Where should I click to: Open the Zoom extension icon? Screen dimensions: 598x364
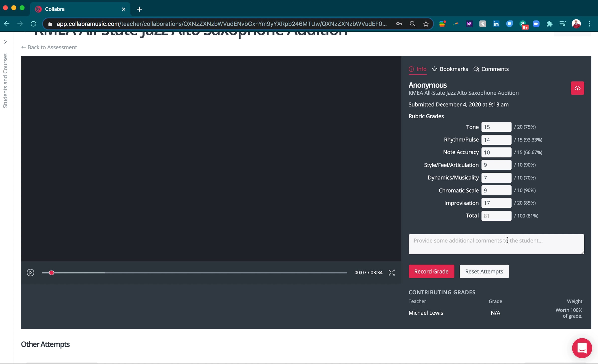(x=536, y=24)
